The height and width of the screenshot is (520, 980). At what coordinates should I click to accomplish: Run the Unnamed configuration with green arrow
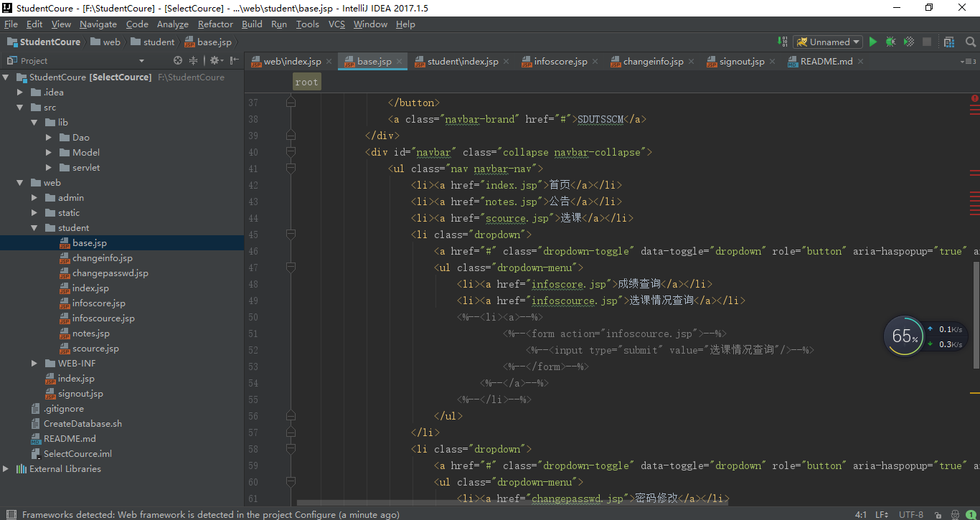(x=873, y=42)
